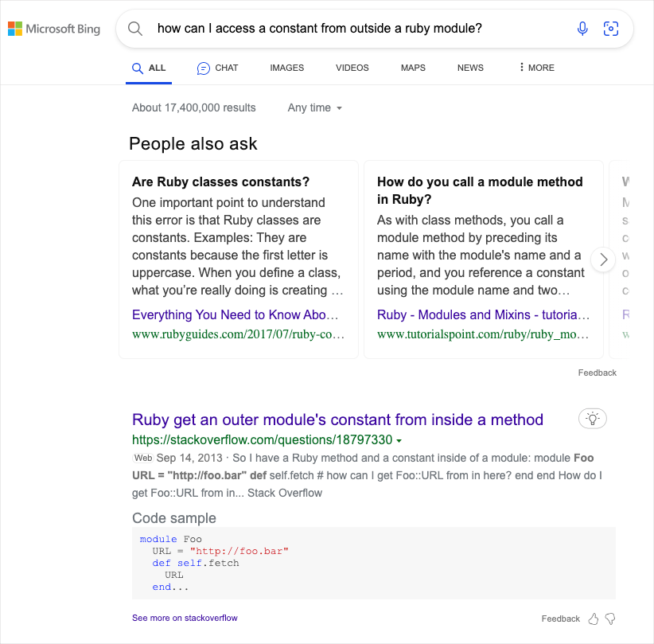Click the Stack Overflow result snippet text
654x644 pixels.
(367, 475)
